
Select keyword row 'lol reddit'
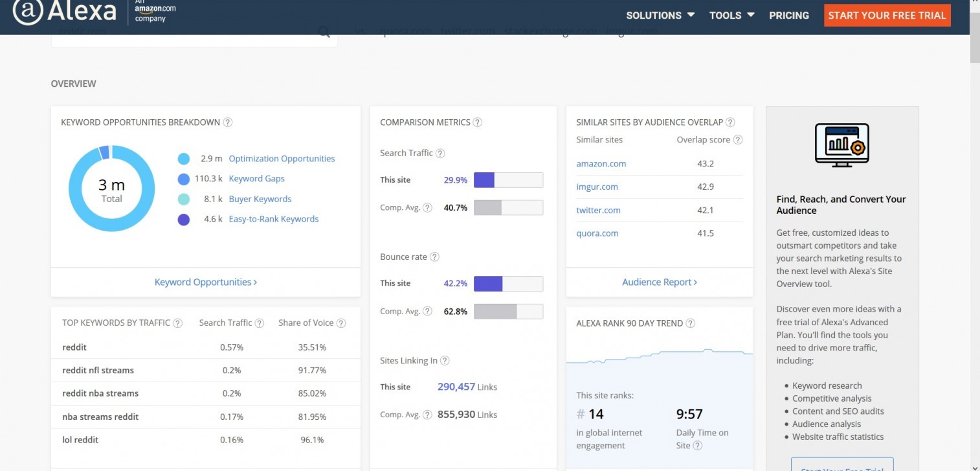coord(206,440)
